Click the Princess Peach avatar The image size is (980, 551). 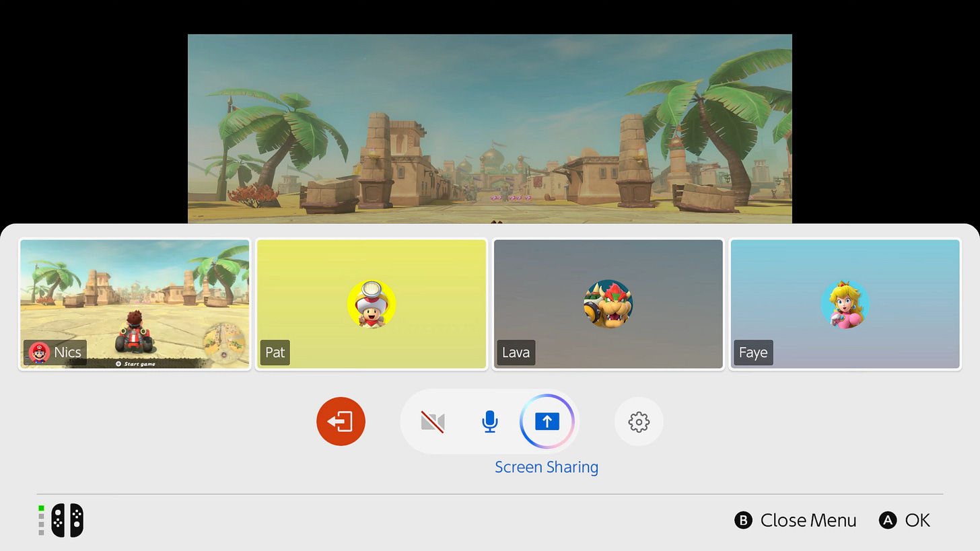[845, 304]
